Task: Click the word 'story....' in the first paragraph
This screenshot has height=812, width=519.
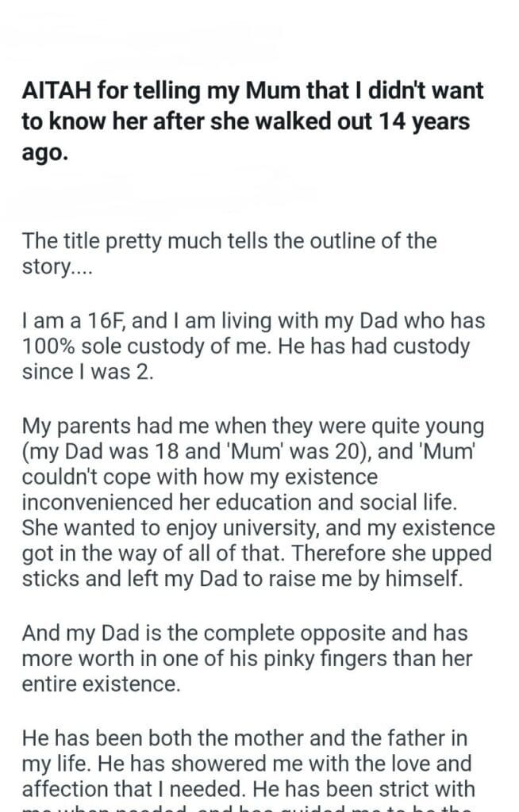Action: [x=56, y=268]
